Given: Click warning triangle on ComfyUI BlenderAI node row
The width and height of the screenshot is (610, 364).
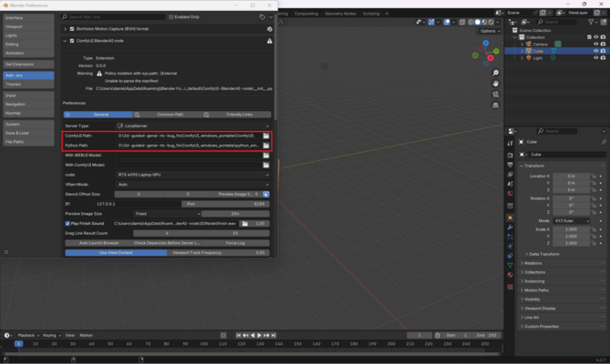Looking at the screenshot, I should [269, 41].
